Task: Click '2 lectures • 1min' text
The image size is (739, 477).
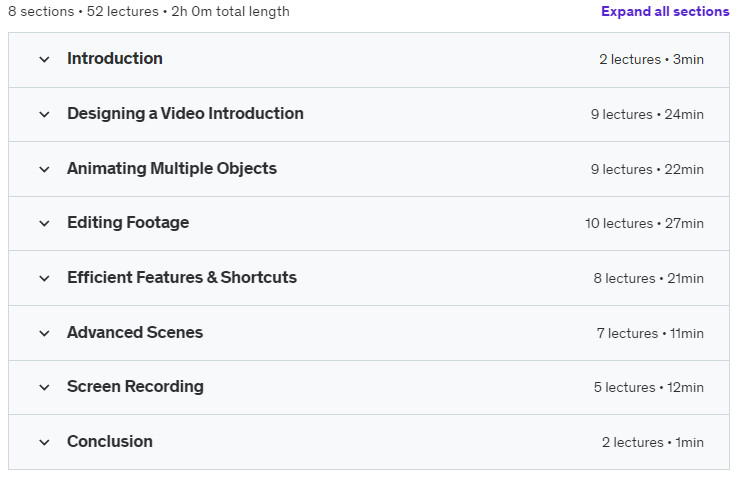Action: pos(653,442)
